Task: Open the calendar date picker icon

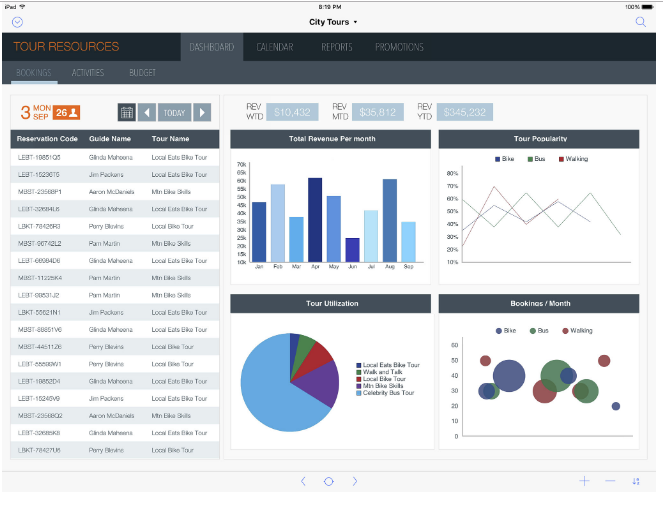Action: [127, 112]
